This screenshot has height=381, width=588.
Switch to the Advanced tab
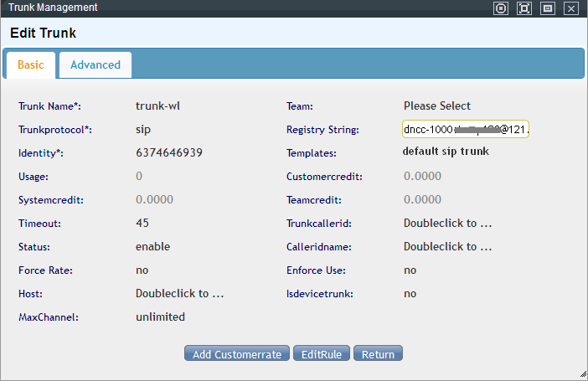tap(95, 64)
